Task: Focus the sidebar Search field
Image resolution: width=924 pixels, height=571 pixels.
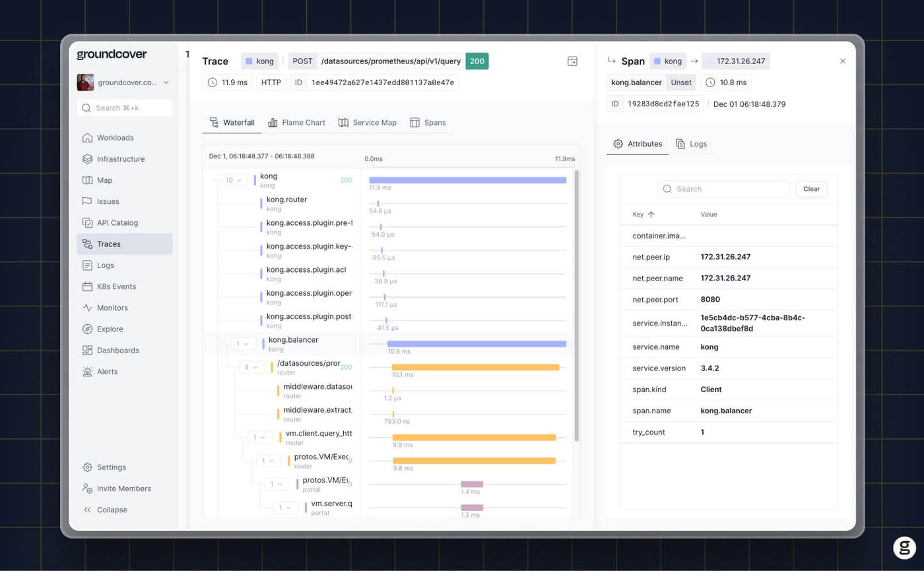Action: [x=125, y=108]
